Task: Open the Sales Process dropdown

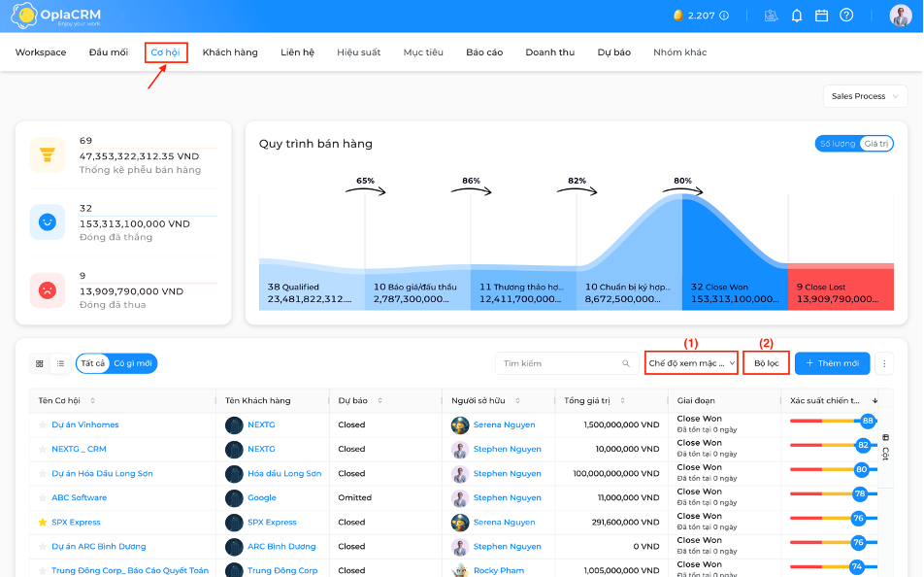Action: pos(865,96)
